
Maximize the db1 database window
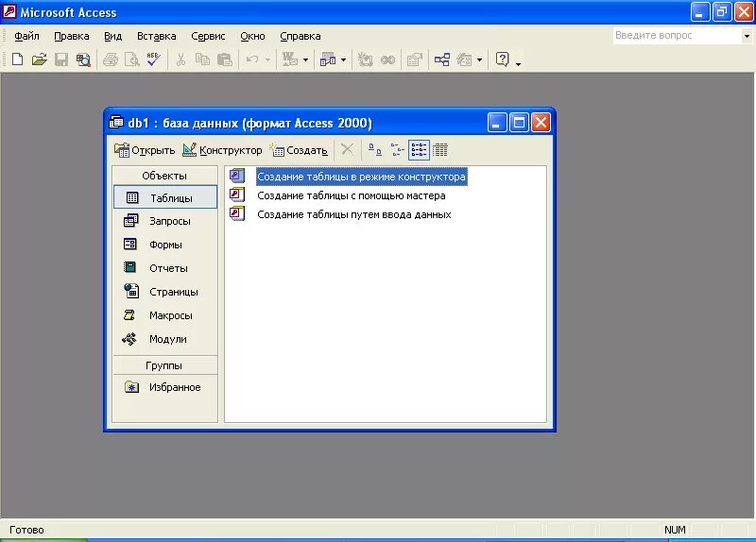click(519, 123)
